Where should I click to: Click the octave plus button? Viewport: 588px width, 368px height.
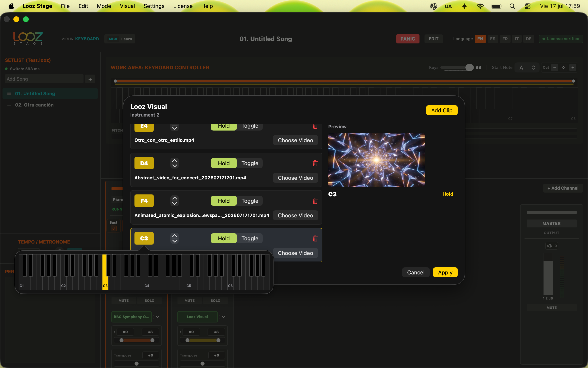[573, 67]
